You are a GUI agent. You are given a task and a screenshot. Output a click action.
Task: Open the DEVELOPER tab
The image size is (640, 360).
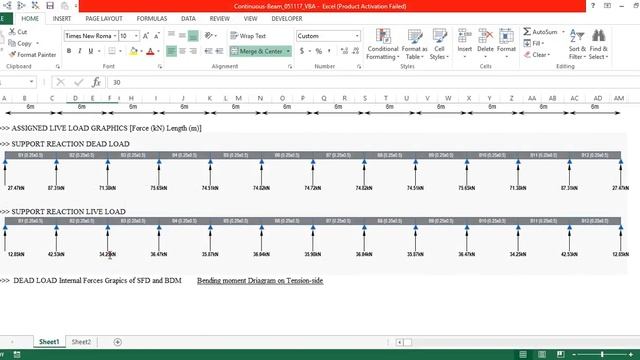click(287, 19)
